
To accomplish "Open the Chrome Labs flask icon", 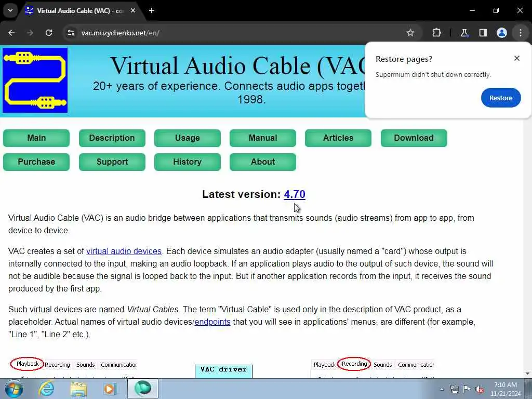I will point(464,33).
